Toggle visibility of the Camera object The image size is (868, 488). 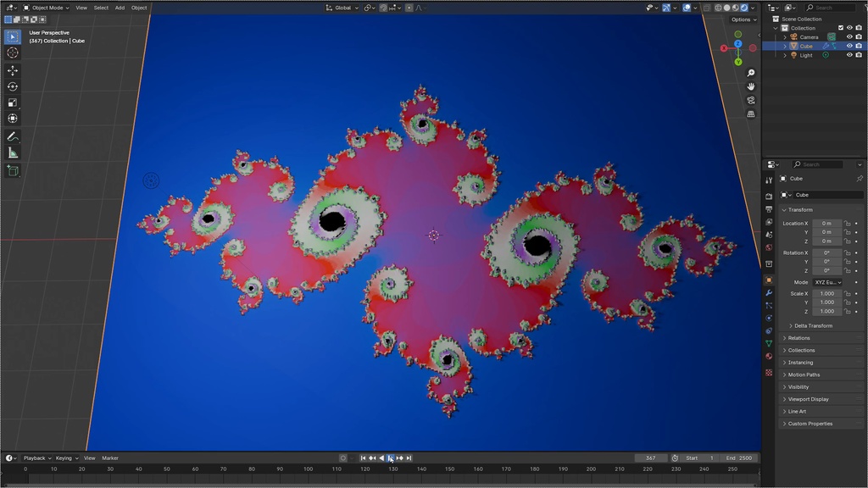(849, 37)
